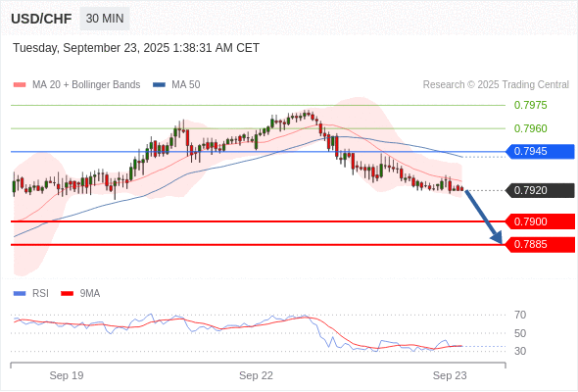The height and width of the screenshot is (392, 578).
Task: Click the Sep 22 date axis label
Action: point(256,375)
